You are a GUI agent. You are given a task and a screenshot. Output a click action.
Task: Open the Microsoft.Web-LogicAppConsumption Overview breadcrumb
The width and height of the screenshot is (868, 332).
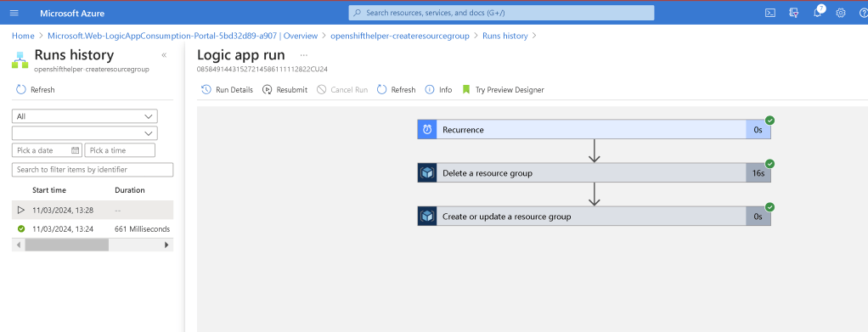(x=183, y=36)
